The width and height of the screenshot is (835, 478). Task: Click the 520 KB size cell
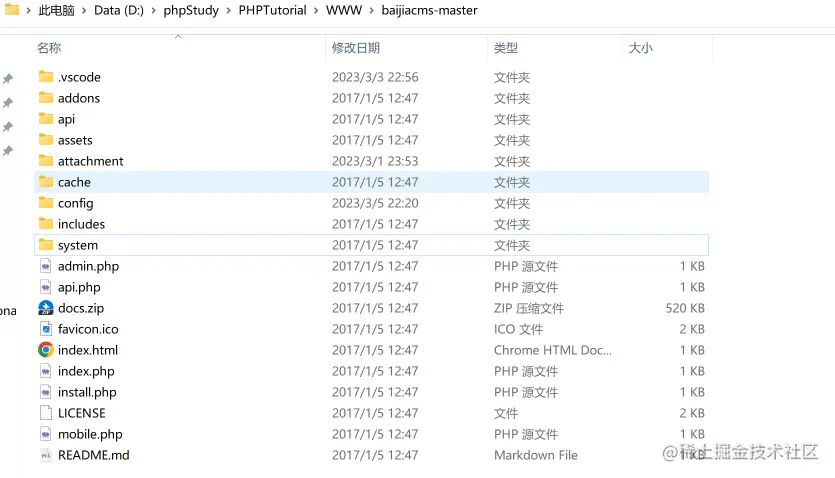click(685, 308)
